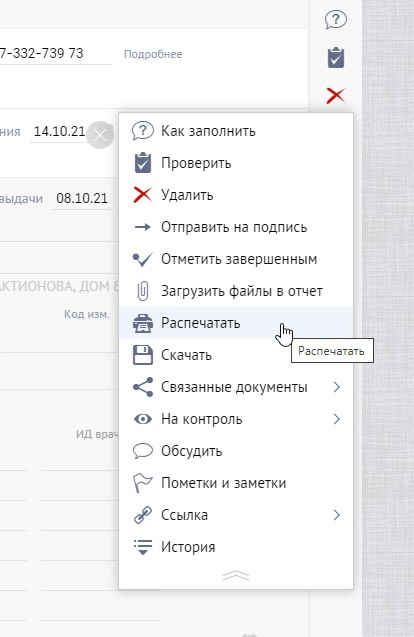
Task: Click the paperclip icon beside Загрузить файлы
Action: pyautogui.click(x=143, y=291)
